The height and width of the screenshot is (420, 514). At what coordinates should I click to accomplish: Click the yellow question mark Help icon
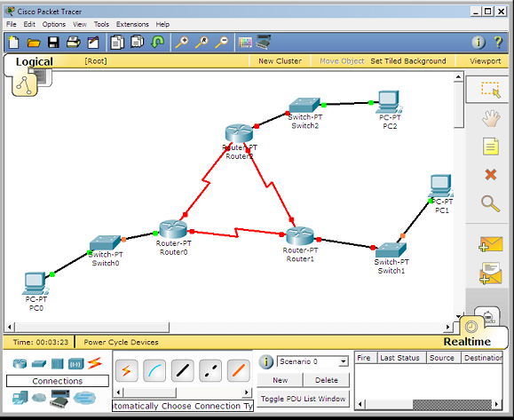tap(498, 43)
